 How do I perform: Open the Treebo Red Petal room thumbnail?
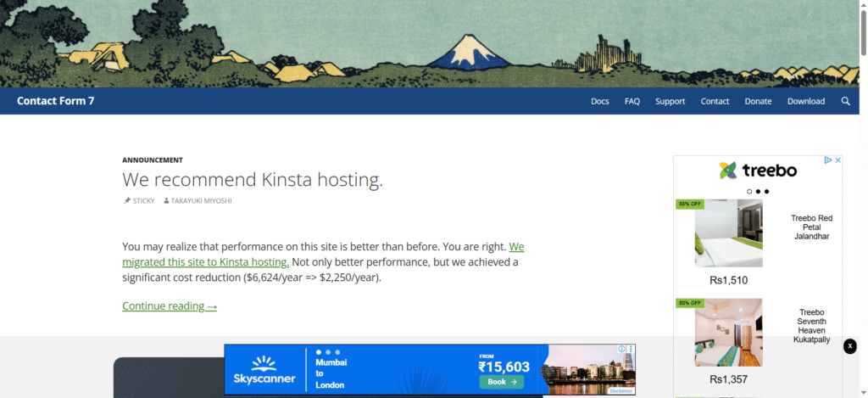[x=728, y=233]
